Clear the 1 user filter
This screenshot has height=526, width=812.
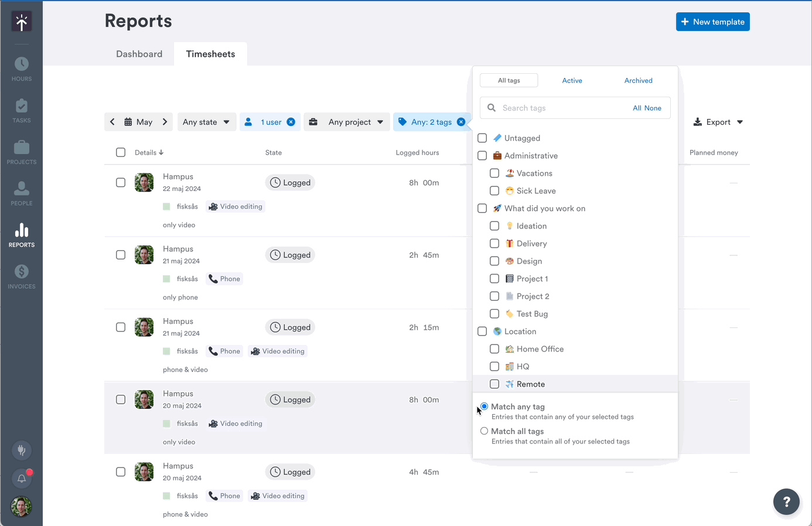point(291,122)
